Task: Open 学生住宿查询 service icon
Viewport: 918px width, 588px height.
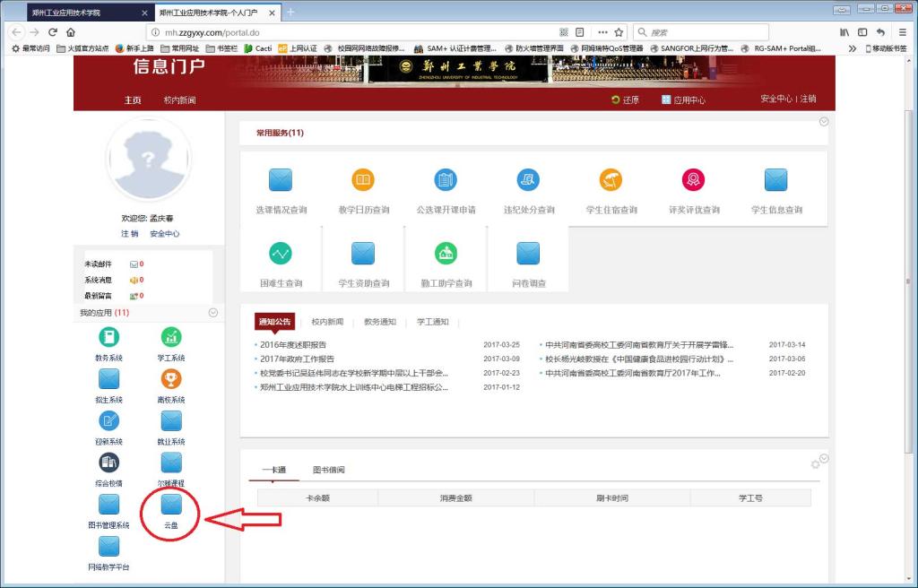Action: click(x=611, y=180)
